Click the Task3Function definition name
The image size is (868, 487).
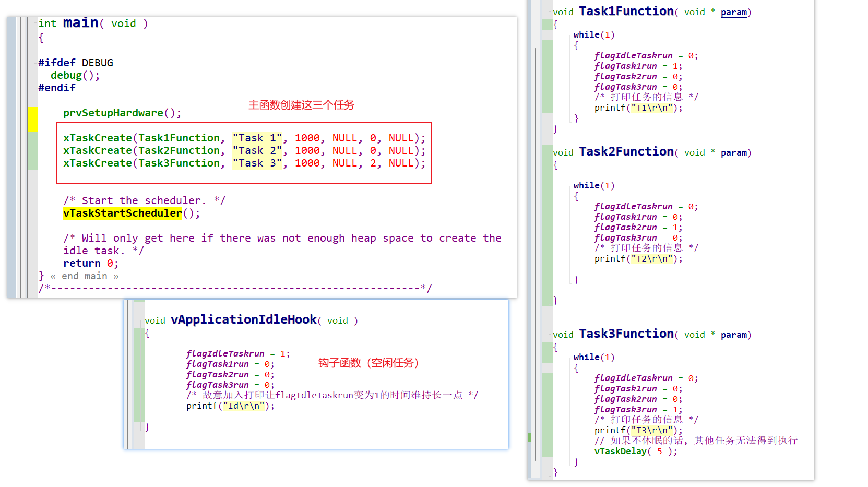click(x=626, y=334)
